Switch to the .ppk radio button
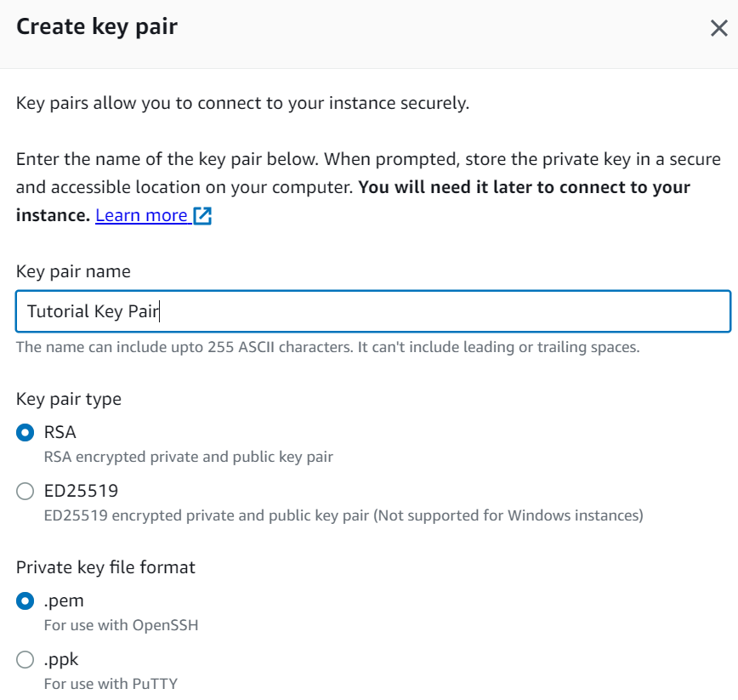Screen dimensions: 738x700 tap(26, 659)
